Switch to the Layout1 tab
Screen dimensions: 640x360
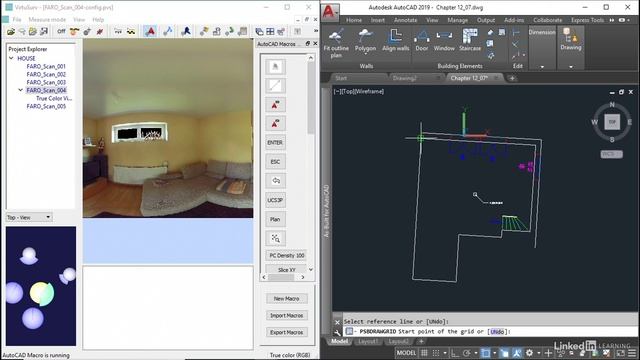(368, 341)
